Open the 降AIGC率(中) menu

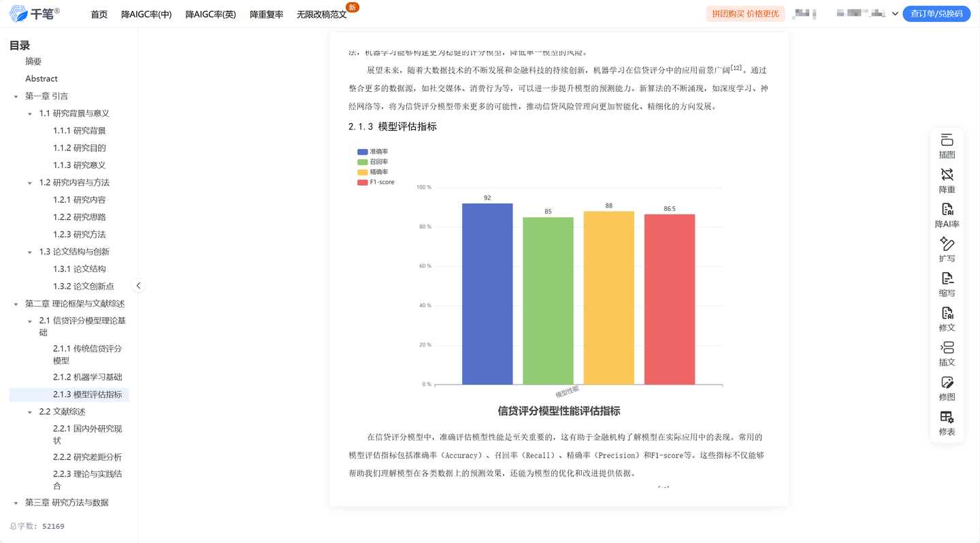pos(146,14)
